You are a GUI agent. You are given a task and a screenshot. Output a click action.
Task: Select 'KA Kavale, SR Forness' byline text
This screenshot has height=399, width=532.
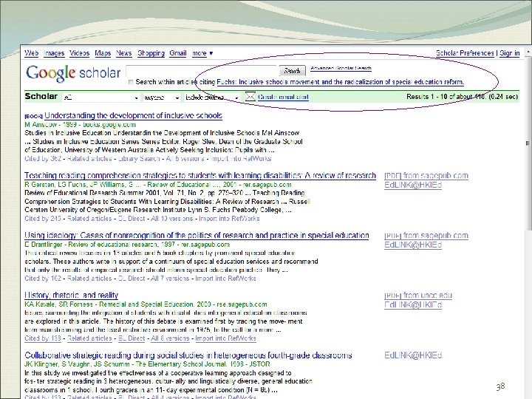(58, 304)
